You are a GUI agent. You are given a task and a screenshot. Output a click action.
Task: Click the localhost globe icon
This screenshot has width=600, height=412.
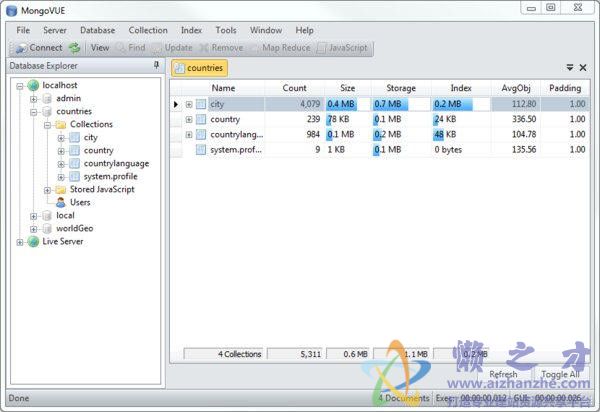click(33, 85)
